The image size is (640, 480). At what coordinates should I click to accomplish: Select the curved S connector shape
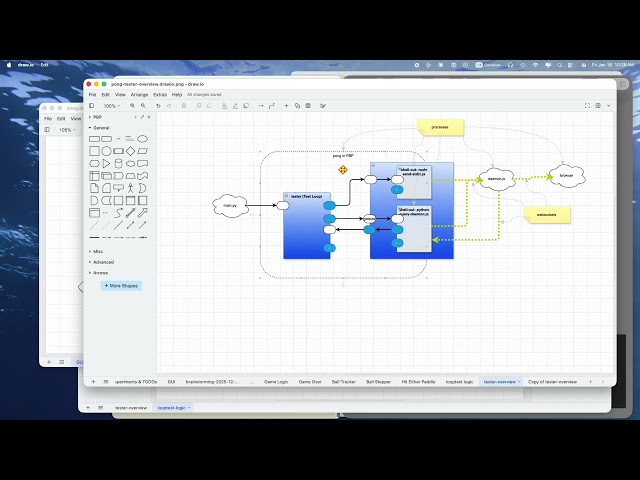pyautogui.click(x=118, y=213)
